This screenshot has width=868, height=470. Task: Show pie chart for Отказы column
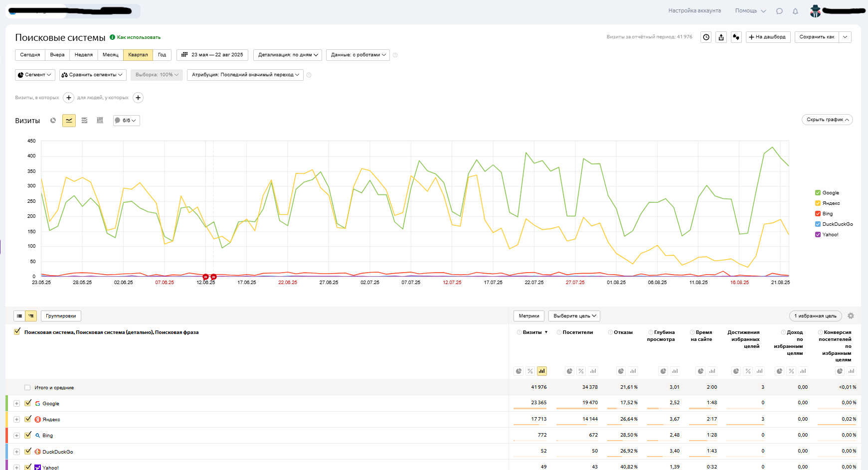(621, 371)
